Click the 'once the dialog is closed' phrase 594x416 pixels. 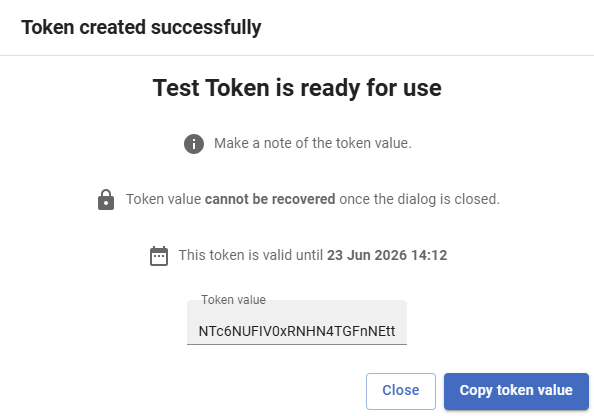pyautogui.click(x=419, y=199)
